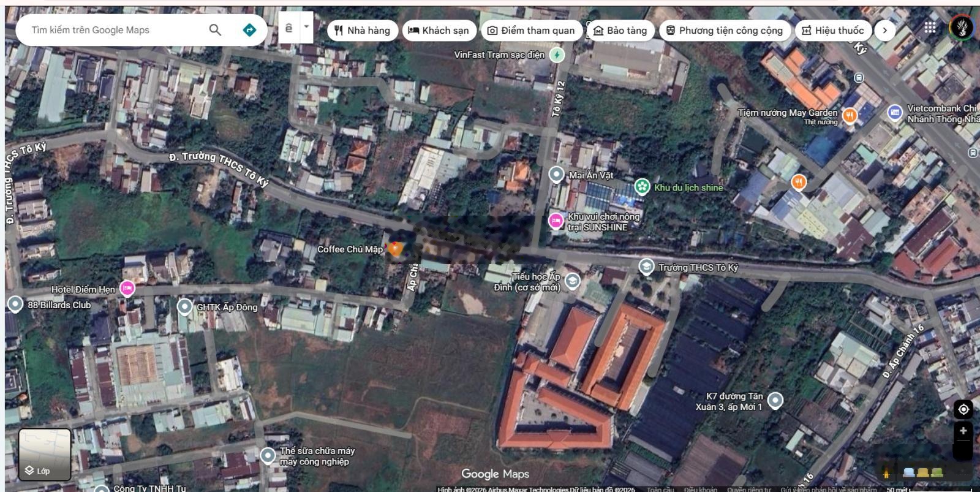The width and height of the screenshot is (980, 492).
Task: Select the Street View pegman
Action: pyautogui.click(x=886, y=472)
